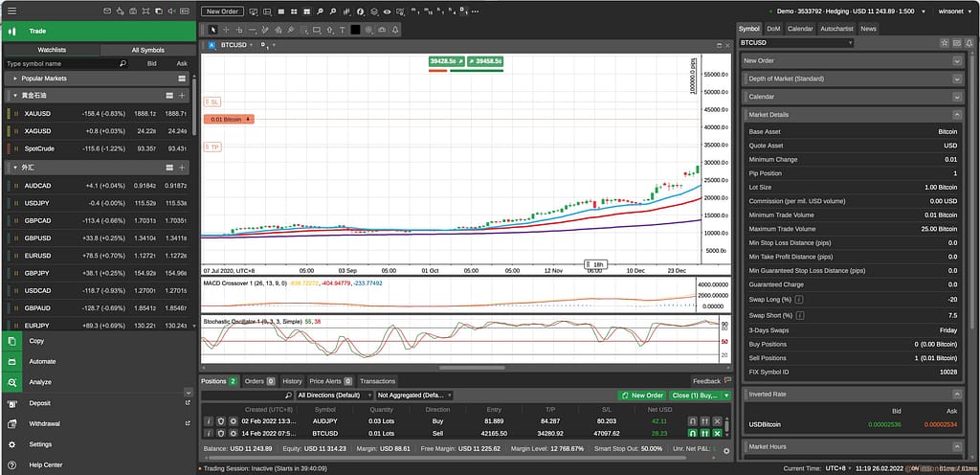The height and width of the screenshot is (475, 980).
Task: Click the black color swatch in drawing toolbar
Action: [x=355, y=30]
